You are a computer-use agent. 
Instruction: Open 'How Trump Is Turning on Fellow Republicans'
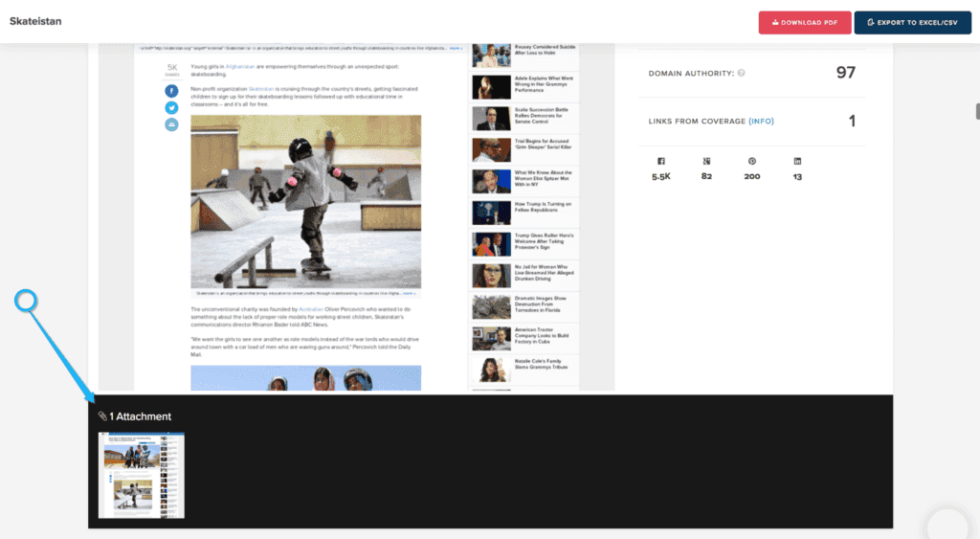tap(523, 213)
